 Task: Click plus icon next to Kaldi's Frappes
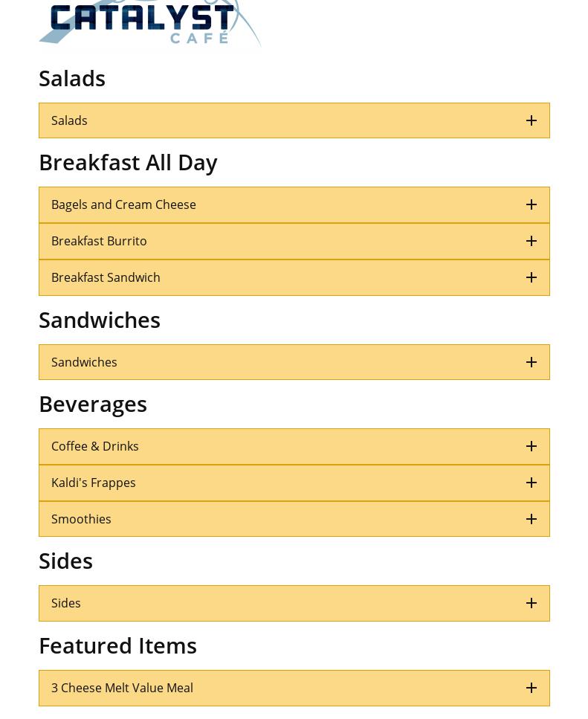[532, 483]
